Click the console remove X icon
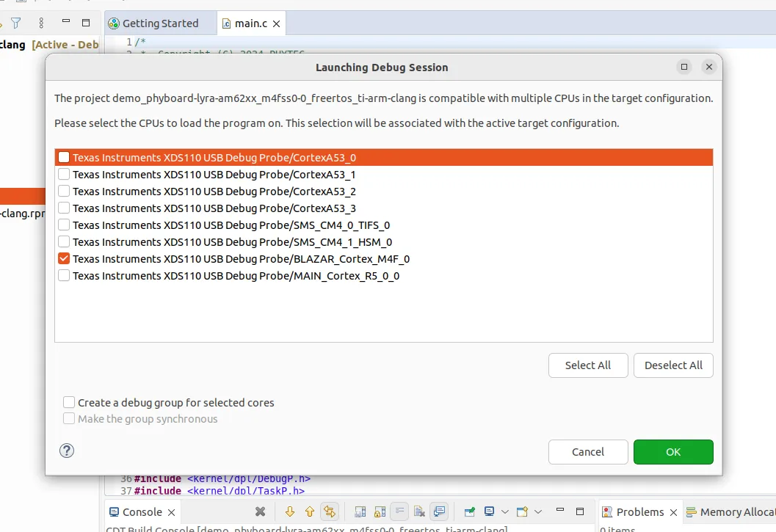 coord(260,511)
